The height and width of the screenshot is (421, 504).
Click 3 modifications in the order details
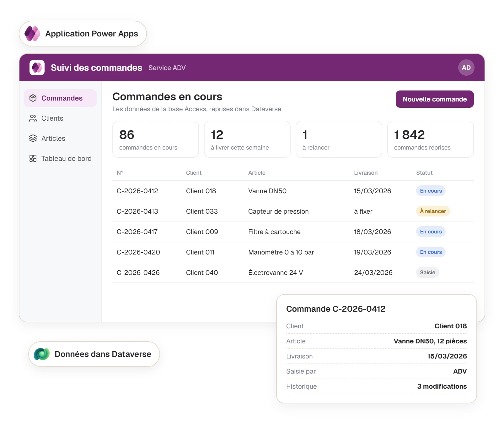(442, 386)
